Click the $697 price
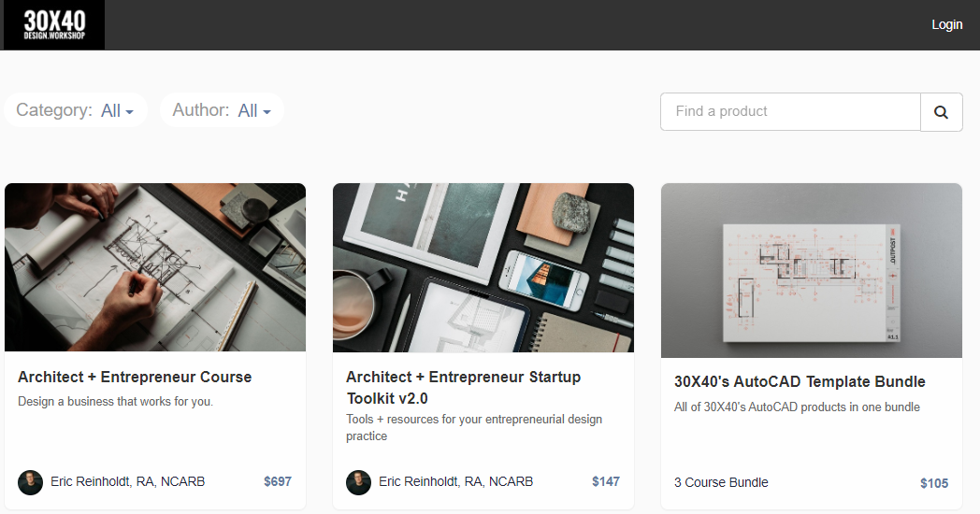980x514 pixels. (278, 481)
